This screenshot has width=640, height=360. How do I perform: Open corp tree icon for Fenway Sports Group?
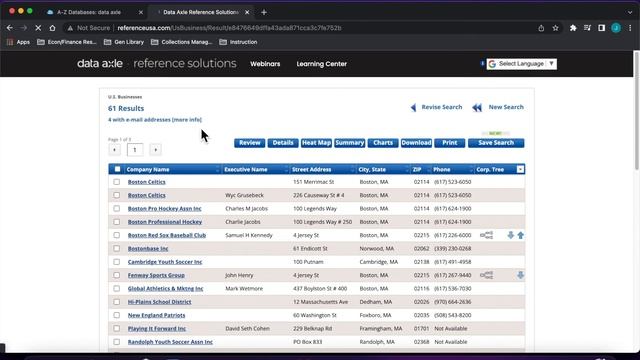click(487, 275)
